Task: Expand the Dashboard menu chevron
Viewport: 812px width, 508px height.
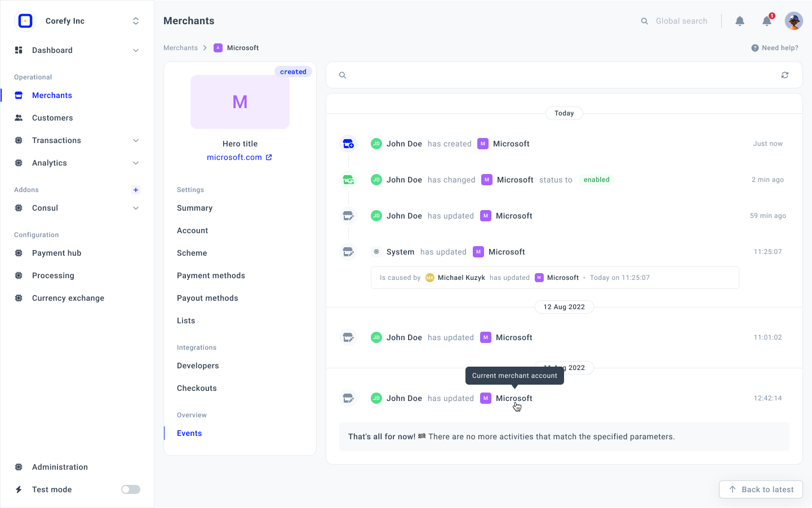Action: pos(136,50)
